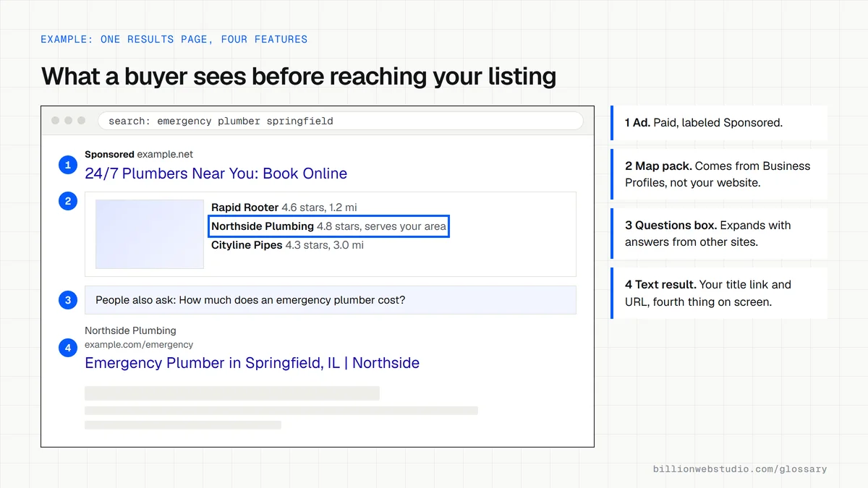Click the 2 Map pack explanation card

click(x=719, y=174)
